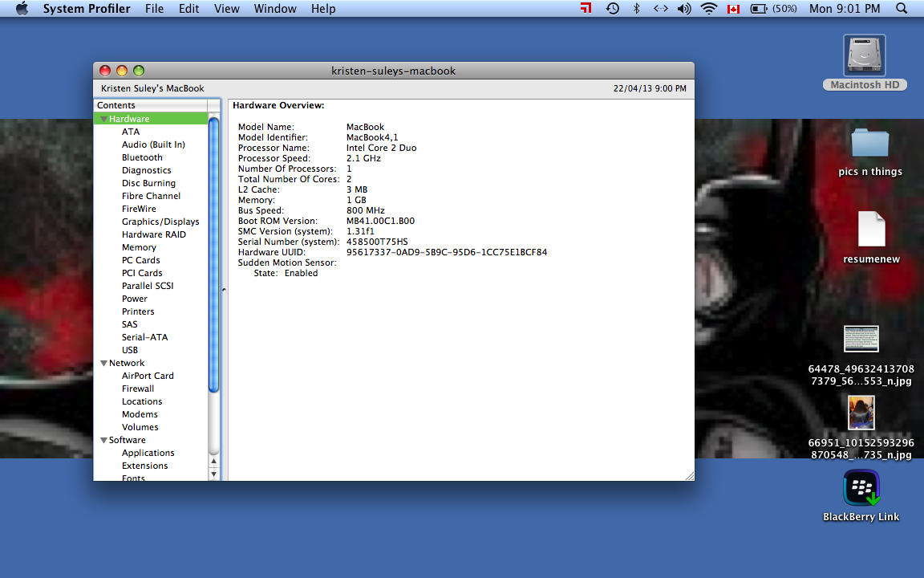The image size is (924, 578).
Task: Click the sidebar scroll up arrow
Action: pyautogui.click(x=214, y=462)
